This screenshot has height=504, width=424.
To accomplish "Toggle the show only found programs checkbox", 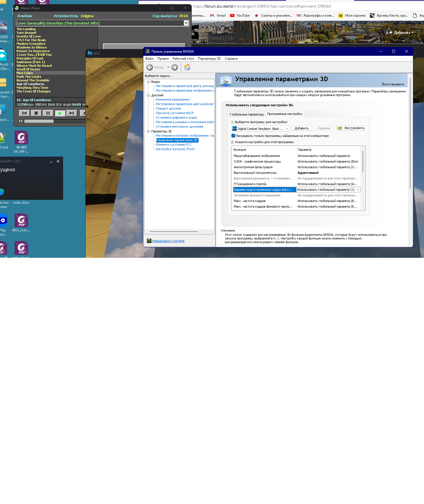I will (x=233, y=136).
